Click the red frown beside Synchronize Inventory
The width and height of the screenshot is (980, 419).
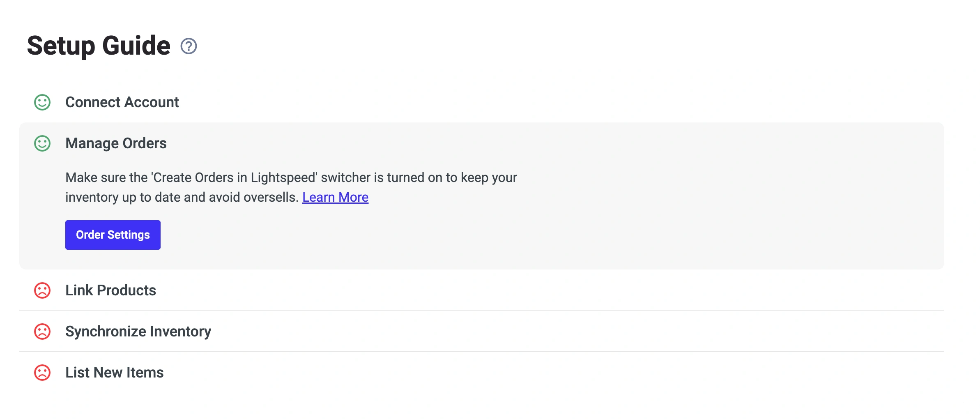coord(42,332)
